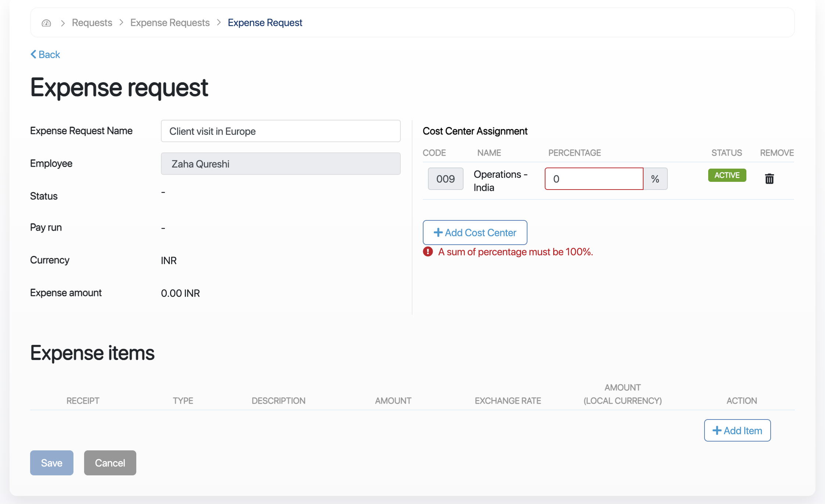Click the Employee field Zaha Qureshi

pos(281,164)
